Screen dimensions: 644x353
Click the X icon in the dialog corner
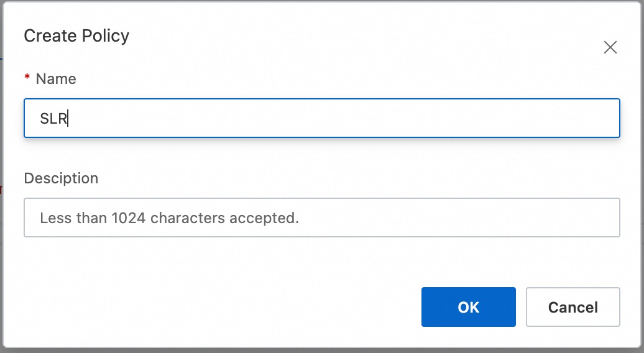point(610,48)
